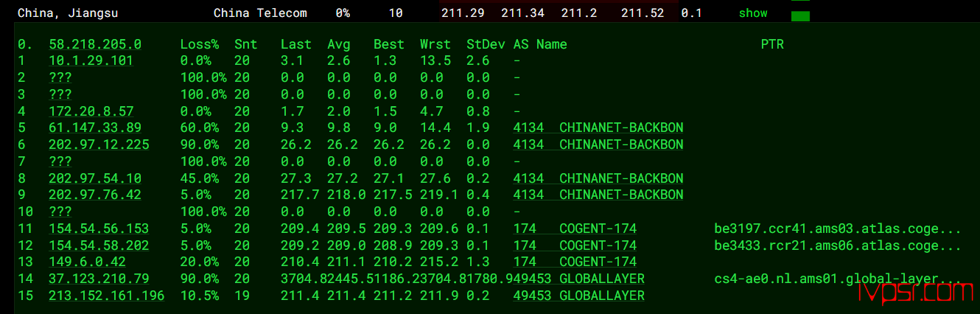Open hop 13 IP address 149.6.0.42
This screenshot has height=314, width=980.
[x=87, y=262]
